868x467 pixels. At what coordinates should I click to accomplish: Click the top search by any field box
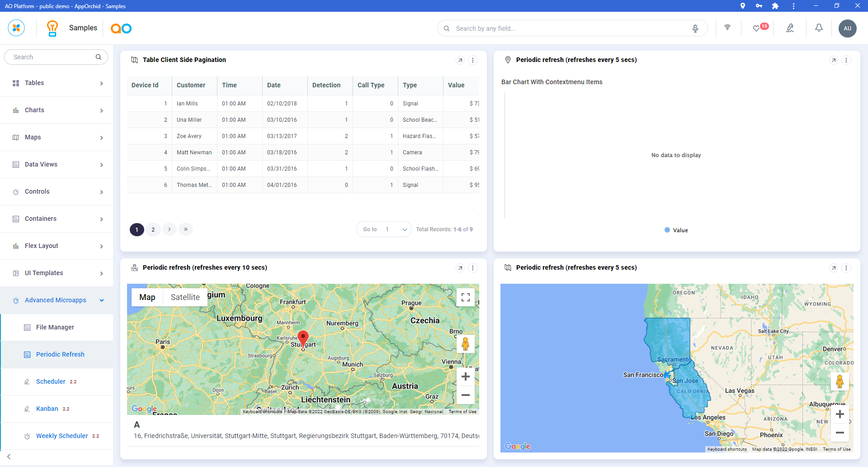pos(570,29)
